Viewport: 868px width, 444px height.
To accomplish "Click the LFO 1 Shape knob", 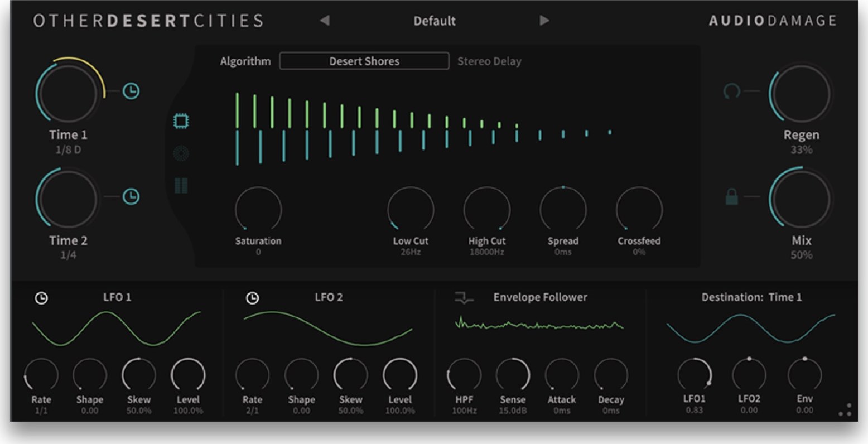I will pyautogui.click(x=90, y=374).
